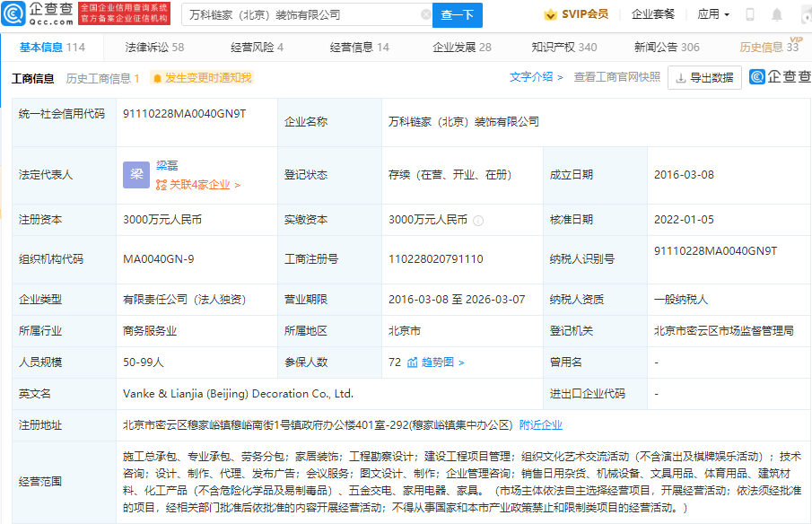Click 导出数据 export data button

click(704, 78)
